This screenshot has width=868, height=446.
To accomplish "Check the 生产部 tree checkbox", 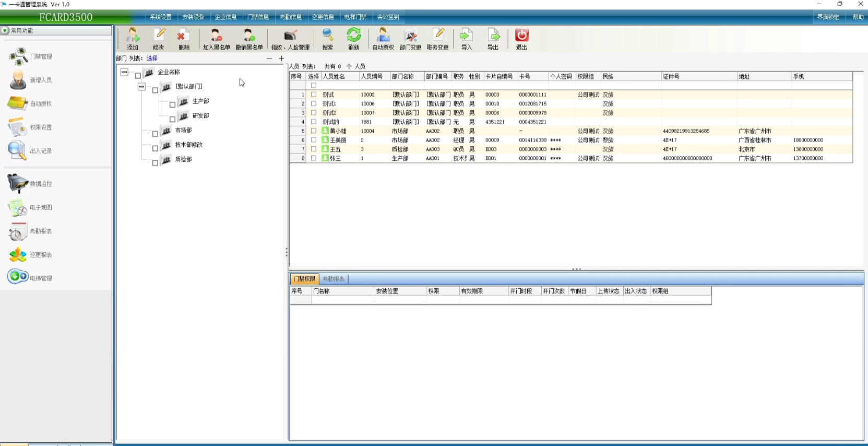I will tap(172, 105).
